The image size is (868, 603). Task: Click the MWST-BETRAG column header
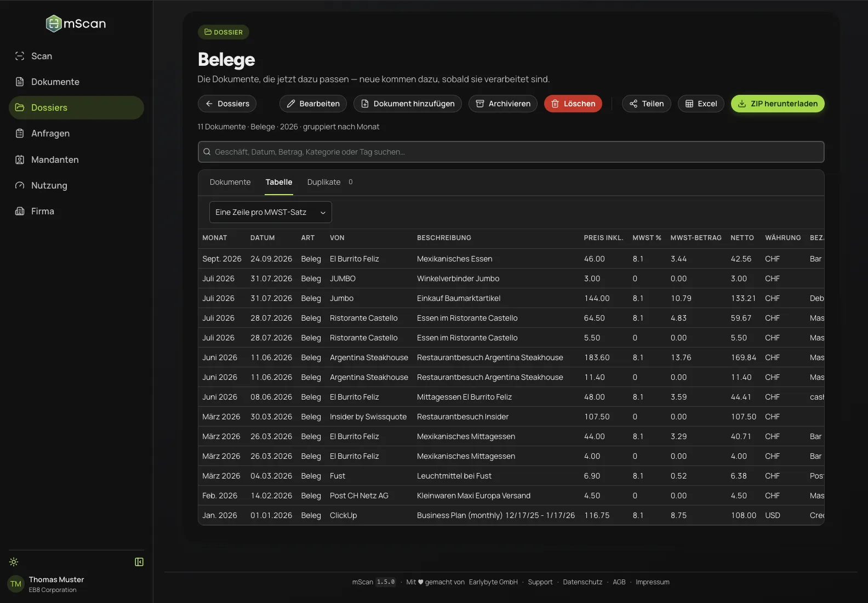[696, 238]
